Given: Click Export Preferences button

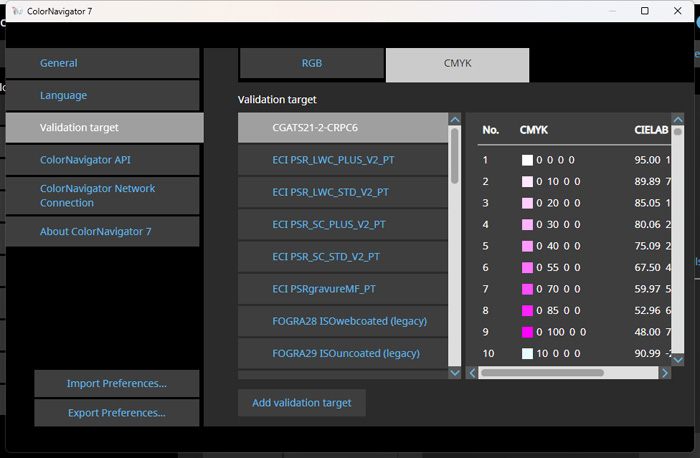Looking at the screenshot, I should click(117, 412).
